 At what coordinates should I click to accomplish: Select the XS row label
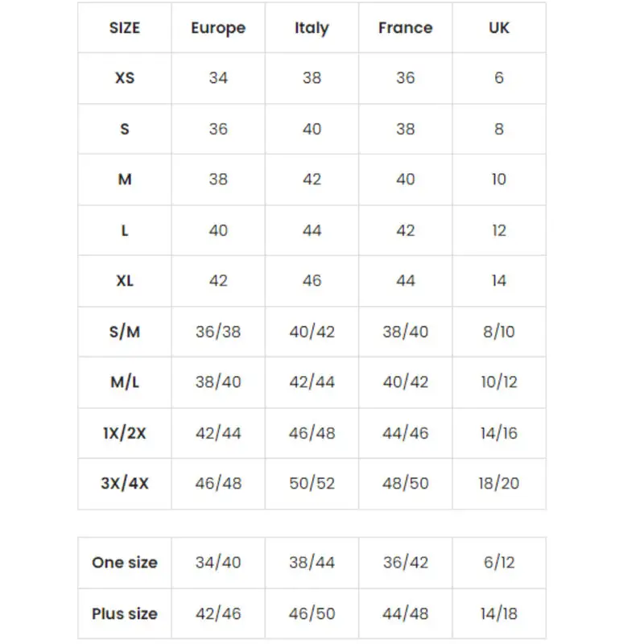125,78
